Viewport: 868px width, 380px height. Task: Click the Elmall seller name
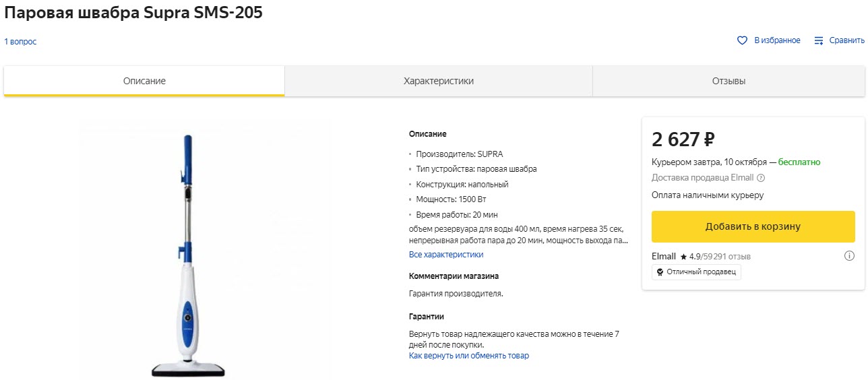coord(664,257)
